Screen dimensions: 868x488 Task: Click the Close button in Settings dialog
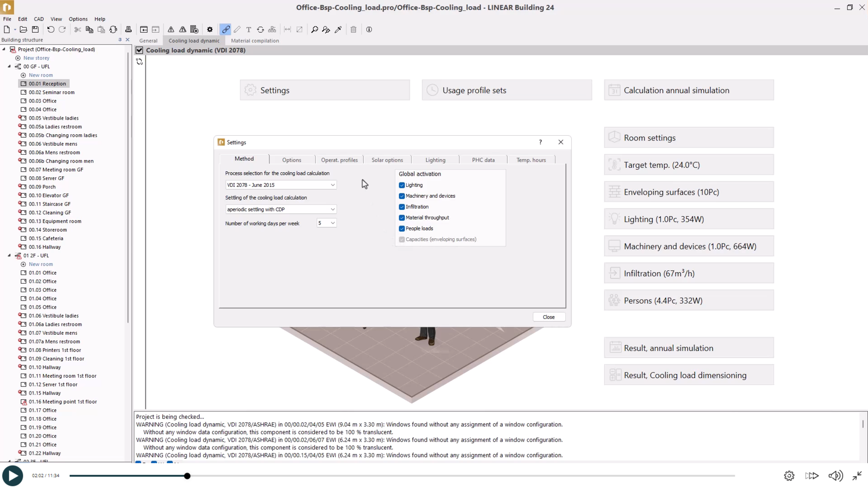coord(549,317)
